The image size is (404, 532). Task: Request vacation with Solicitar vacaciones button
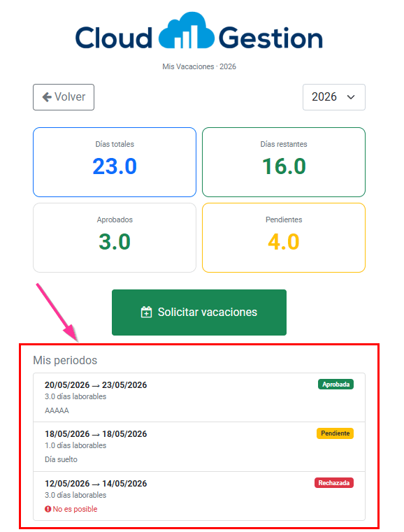tap(199, 312)
